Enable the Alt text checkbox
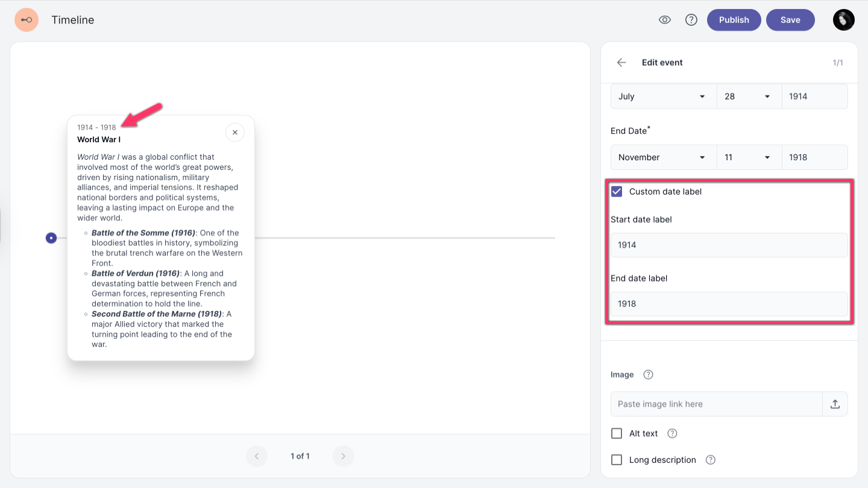 point(617,434)
